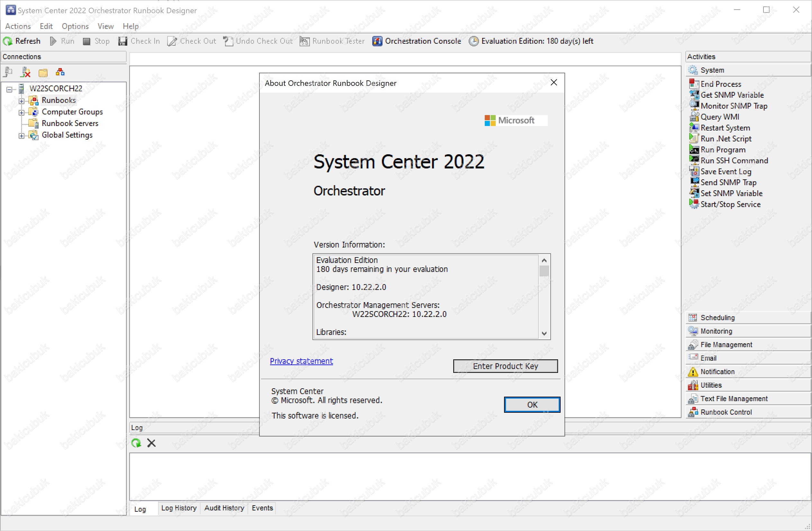
Task: Click the W22SCORCH22: 10.22.2.0 server line
Action: [399, 314]
